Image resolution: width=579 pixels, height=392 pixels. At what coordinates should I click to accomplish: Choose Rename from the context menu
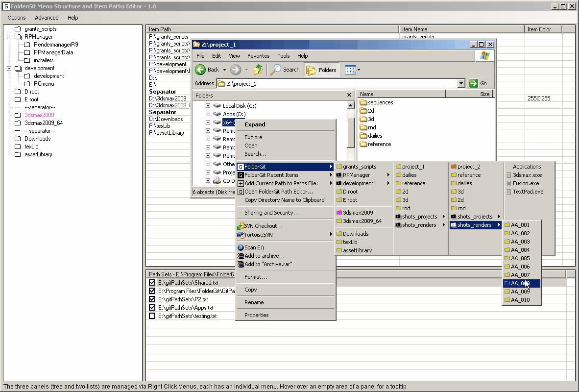pos(286,302)
